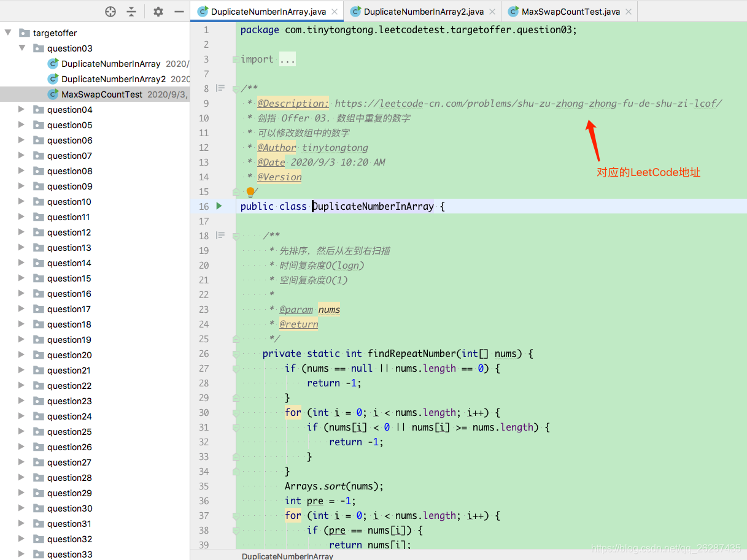Click line number 28 in the gutter

[x=204, y=383]
